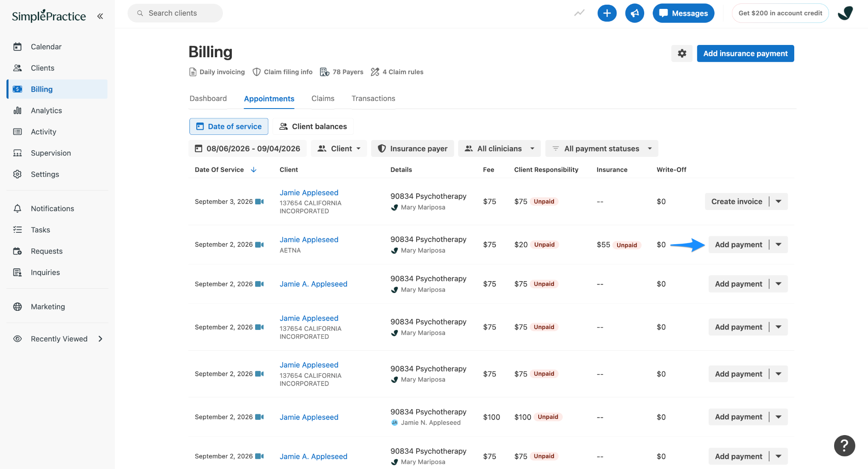The width and height of the screenshot is (868, 469).
Task: Expand Add payment arrow for the $100 appointment
Action: coord(779,417)
